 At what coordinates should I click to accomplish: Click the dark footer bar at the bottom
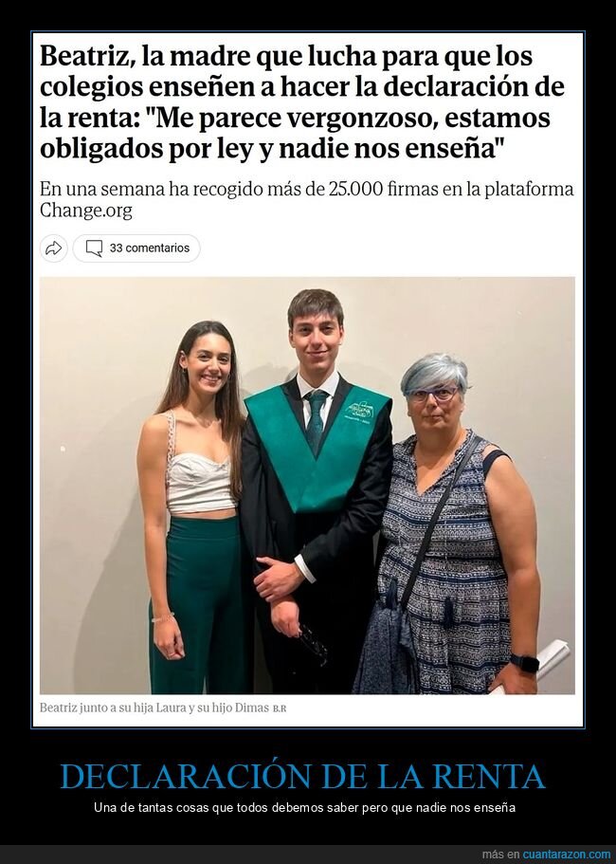tap(308, 855)
